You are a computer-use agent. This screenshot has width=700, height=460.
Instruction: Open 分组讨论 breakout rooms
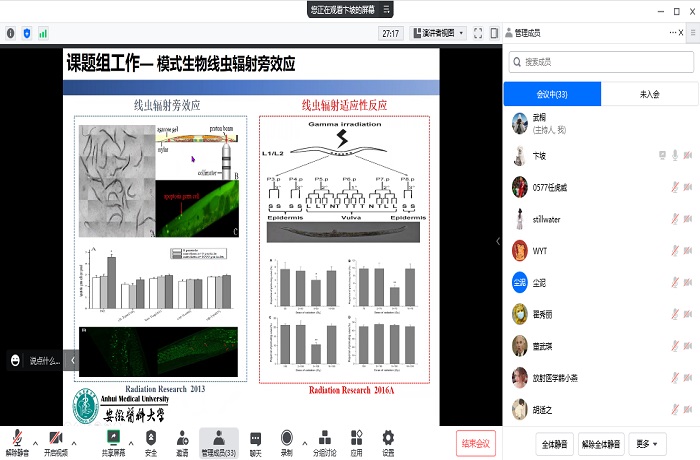pyautogui.click(x=324, y=438)
